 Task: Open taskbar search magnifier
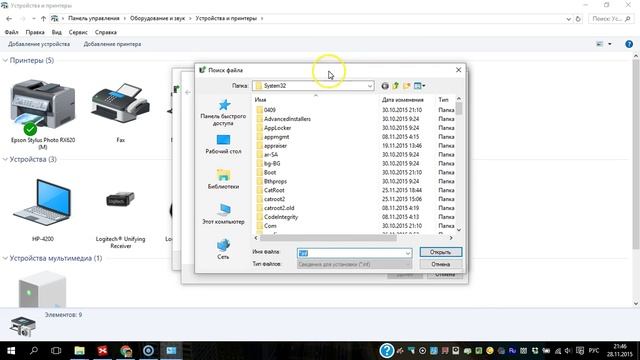point(34,351)
